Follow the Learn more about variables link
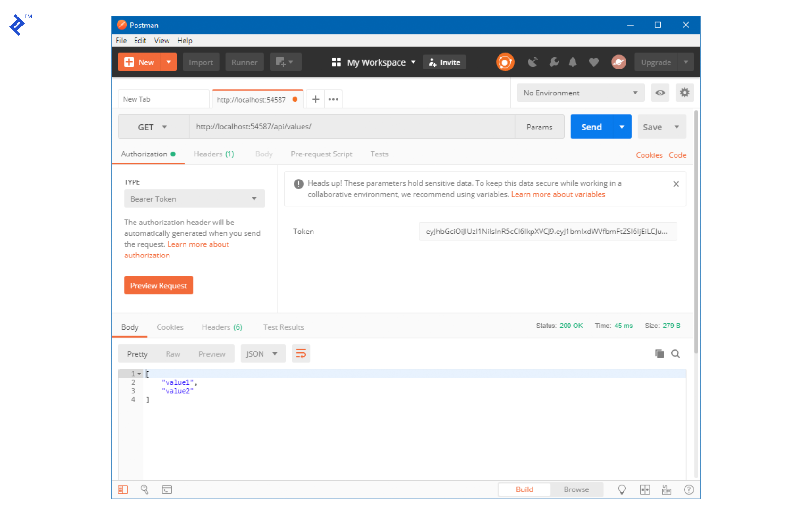Viewport: 812px width, 515px height. [x=558, y=194]
